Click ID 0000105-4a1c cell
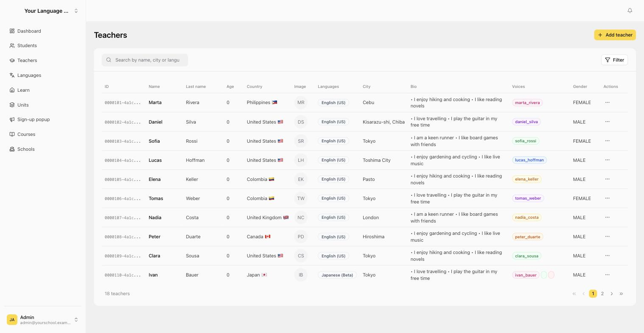644x333 pixels. [123, 179]
